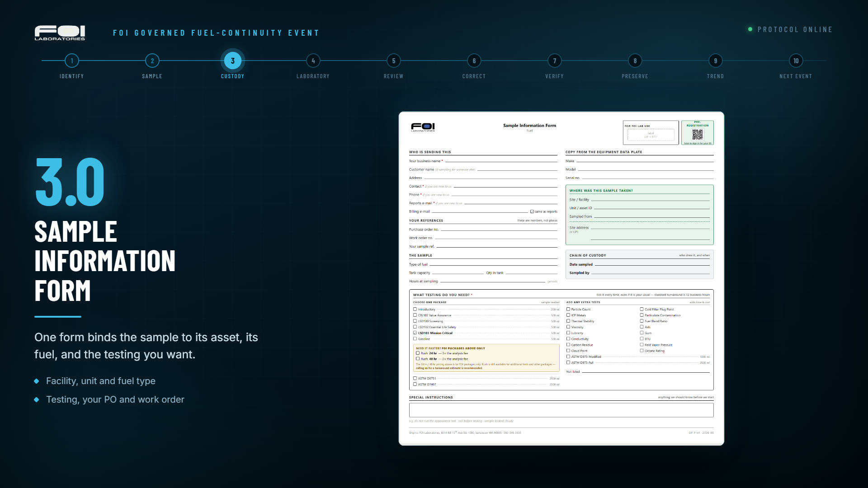
Task: Select the active Custody step 3
Action: point(233,61)
